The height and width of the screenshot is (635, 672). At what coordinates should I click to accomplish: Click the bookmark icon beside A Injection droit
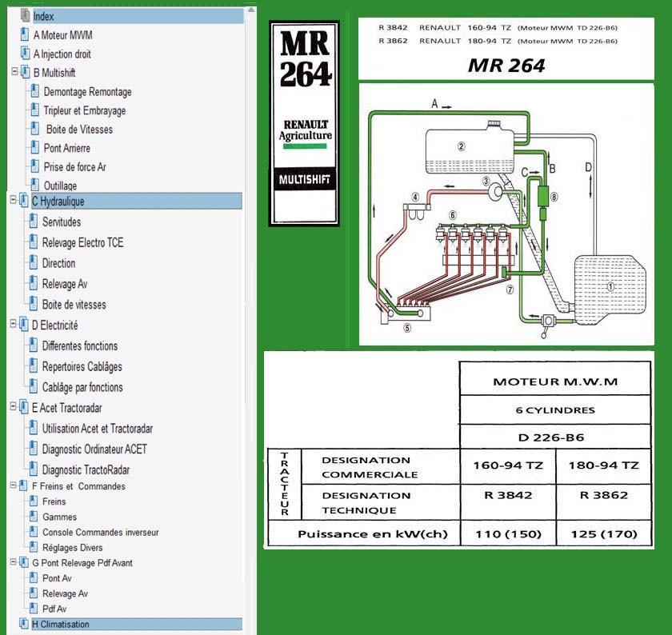click(25, 54)
